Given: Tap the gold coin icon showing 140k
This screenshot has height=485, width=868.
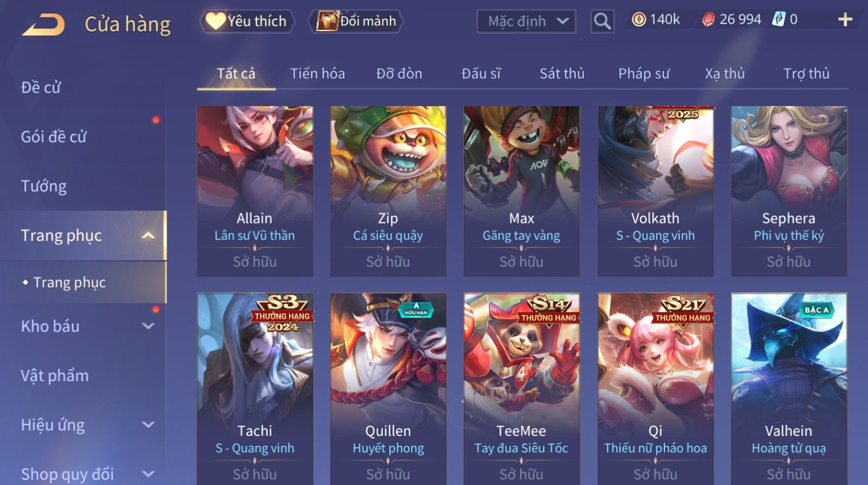Looking at the screenshot, I should (x=639, y=20).
